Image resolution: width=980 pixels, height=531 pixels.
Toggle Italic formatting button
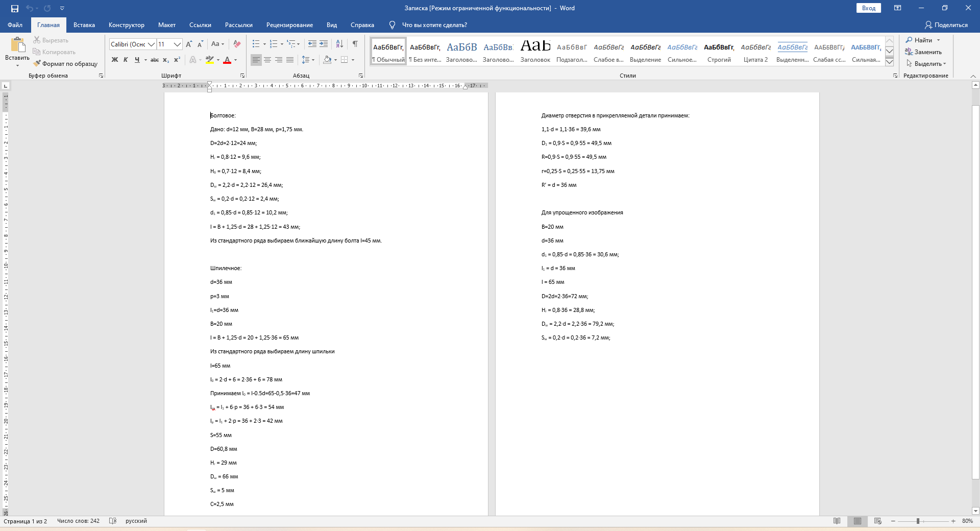[126, 60]
